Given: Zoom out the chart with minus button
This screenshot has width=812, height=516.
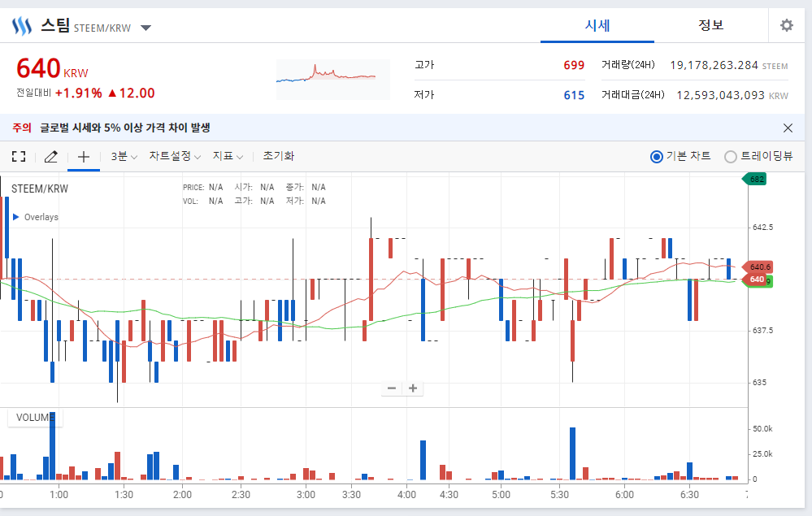Looking at the screenshot, I should tap(392, 388).
